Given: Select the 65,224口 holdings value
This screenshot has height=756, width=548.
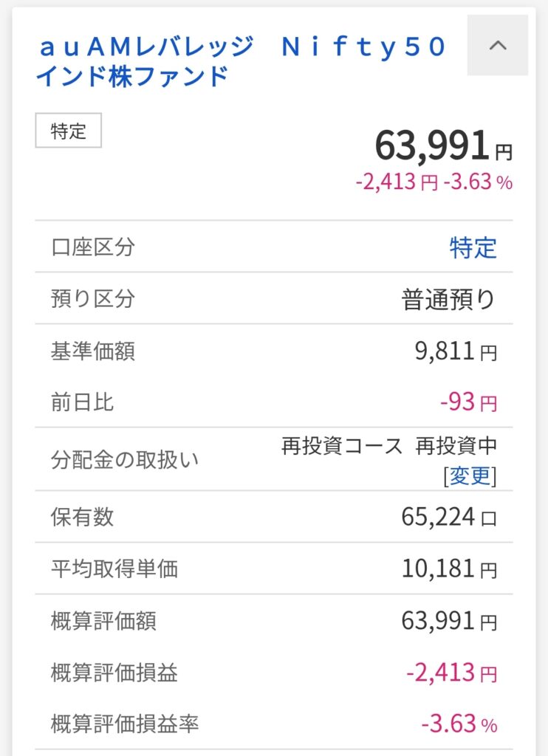Looking at the screenshot, I should (x=449, y=517).
